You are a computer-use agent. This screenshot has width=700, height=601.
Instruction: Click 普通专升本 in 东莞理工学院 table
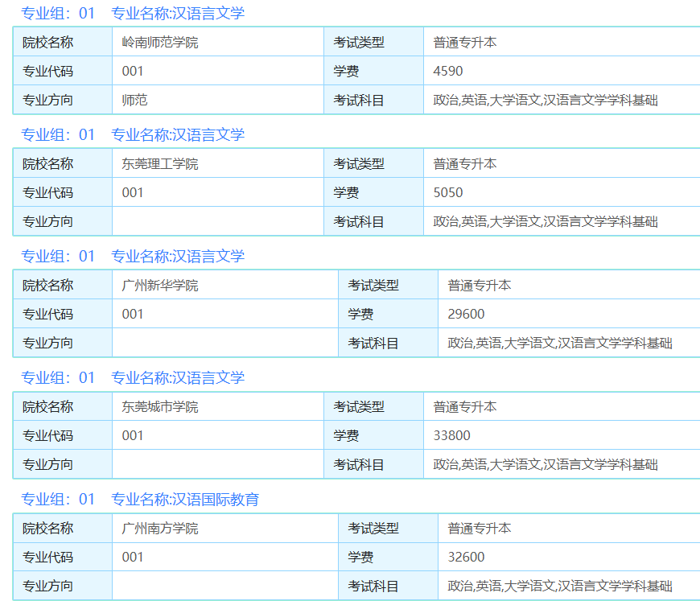pyautogui.click(x=465, y=164)
